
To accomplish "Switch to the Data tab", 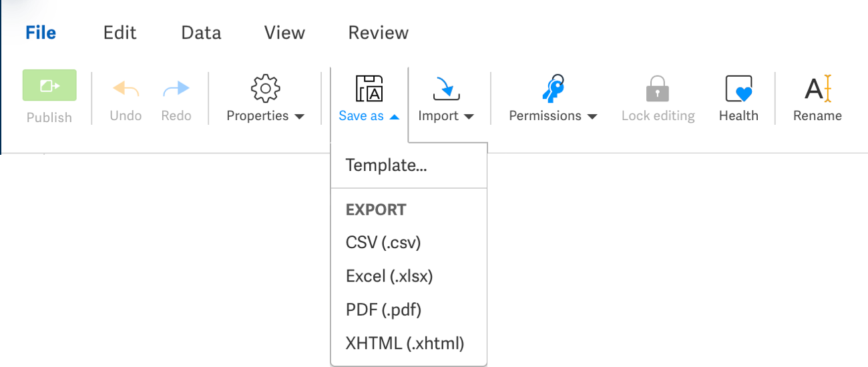I will (x=201, y=33).
